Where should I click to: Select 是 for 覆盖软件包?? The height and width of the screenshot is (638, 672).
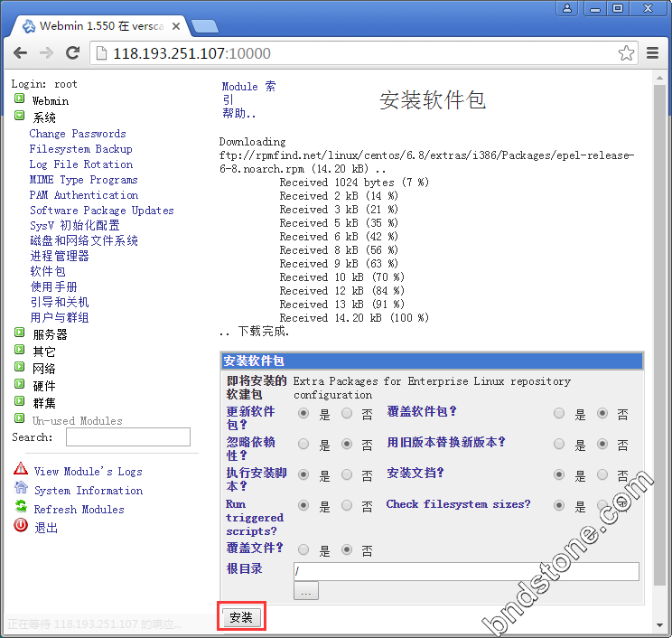559,413
